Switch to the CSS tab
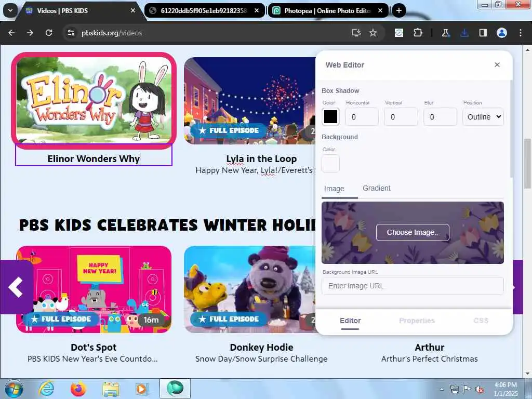This screenshot has height=399, width=532. tap(481, 321)
